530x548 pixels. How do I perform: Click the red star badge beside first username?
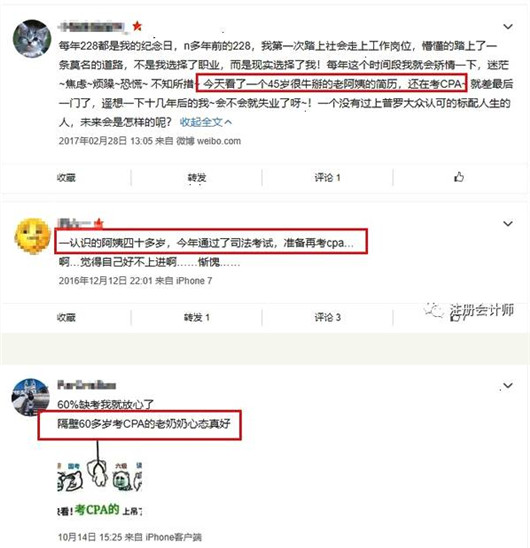137,26
